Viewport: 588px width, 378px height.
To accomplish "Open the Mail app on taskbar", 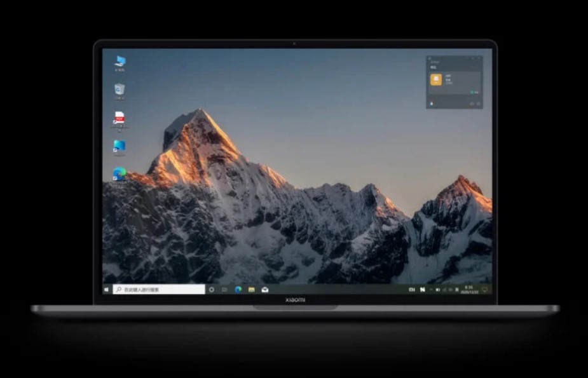I will (264, 290).
